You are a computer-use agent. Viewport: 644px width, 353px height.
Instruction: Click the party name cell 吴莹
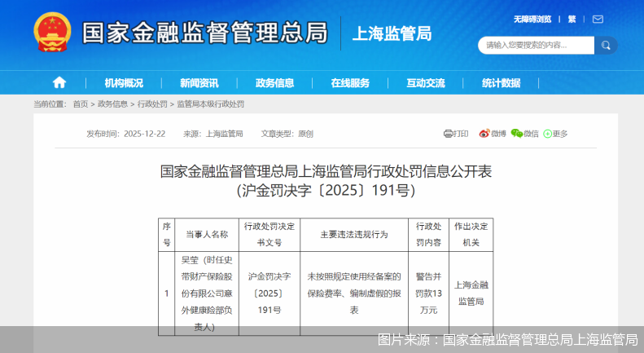point(207,293)
